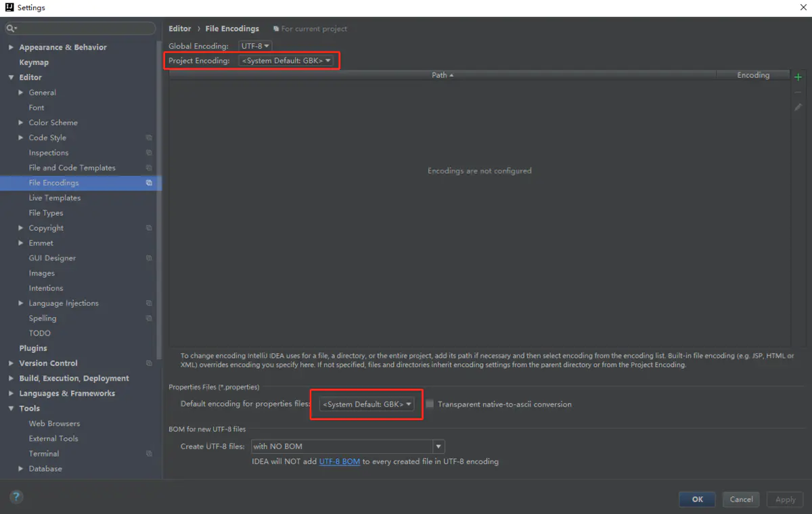Expand the Color Scheme node
Screen dimensions: 812x514
[21, 122]
